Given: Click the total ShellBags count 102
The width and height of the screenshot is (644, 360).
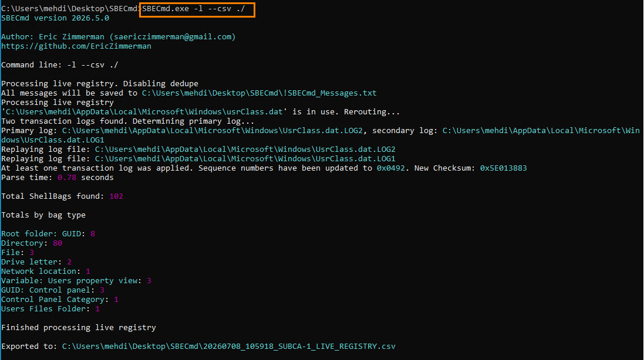Looking at the screenshot, I should (116, 196).
